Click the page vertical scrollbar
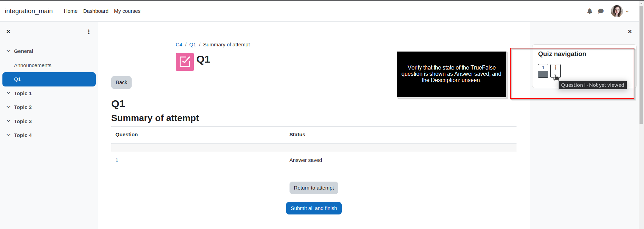Image resolution: width=644 pixels, height=229 pixels. click(641, 65)
